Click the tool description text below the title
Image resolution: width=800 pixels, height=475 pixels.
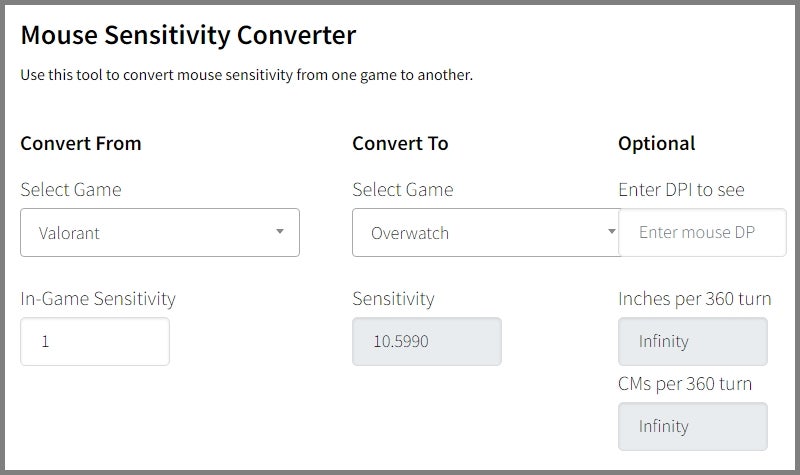coord(246,75)
